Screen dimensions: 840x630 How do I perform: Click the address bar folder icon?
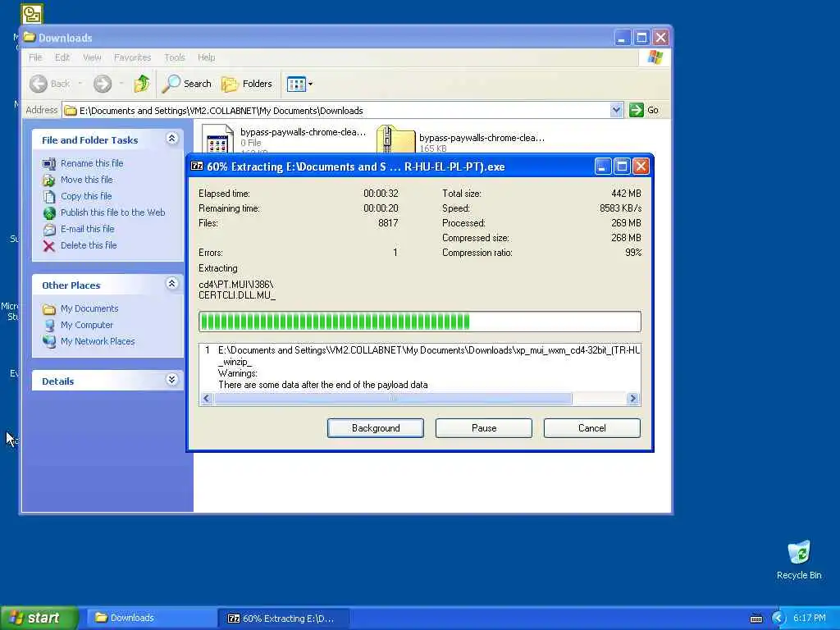(71, 111)
